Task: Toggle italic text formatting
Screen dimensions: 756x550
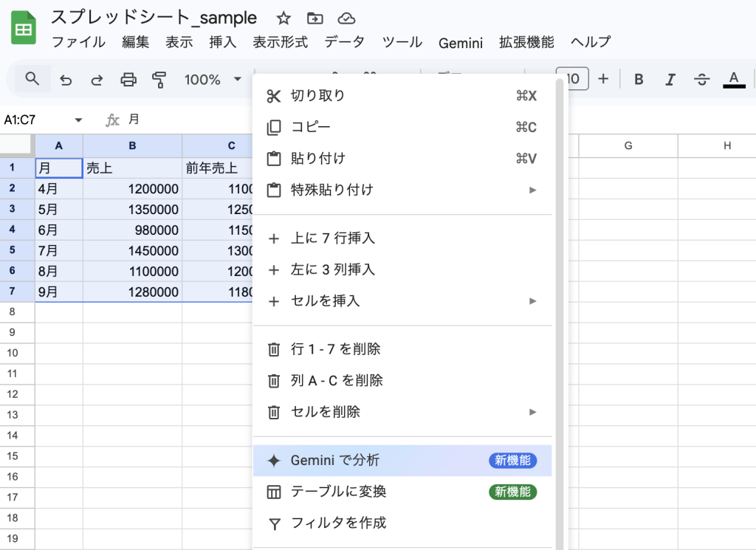Action: click(x=670, y=79)
